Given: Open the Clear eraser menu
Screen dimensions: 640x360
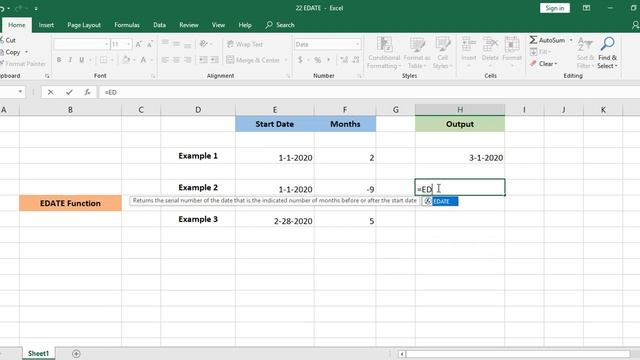Looking at the screenshot, I should point(543,64).
